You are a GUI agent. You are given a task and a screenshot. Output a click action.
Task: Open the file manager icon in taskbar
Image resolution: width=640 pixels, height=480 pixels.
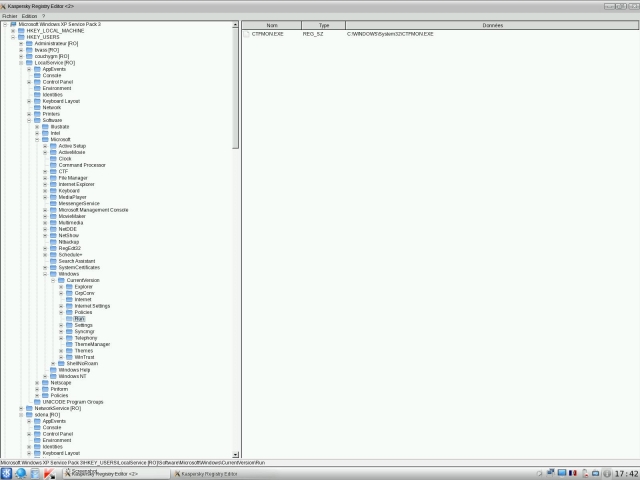(x=35, y=473)
